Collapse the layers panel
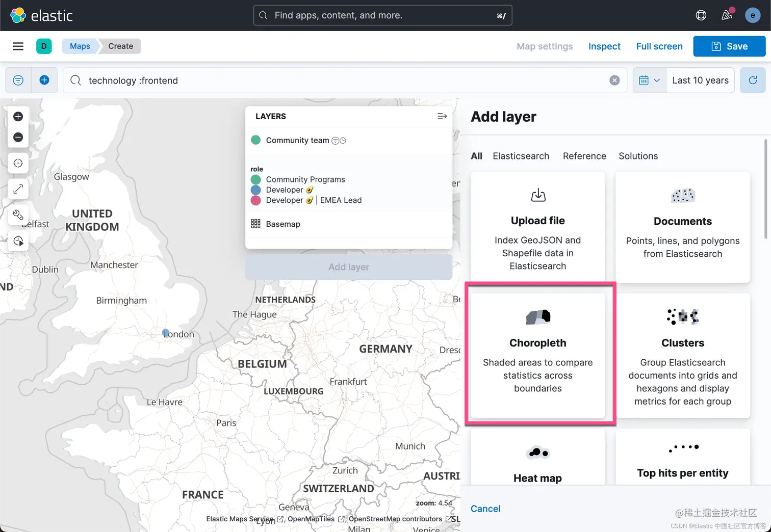This screenshot has width=771, height=532. [442, 117]
